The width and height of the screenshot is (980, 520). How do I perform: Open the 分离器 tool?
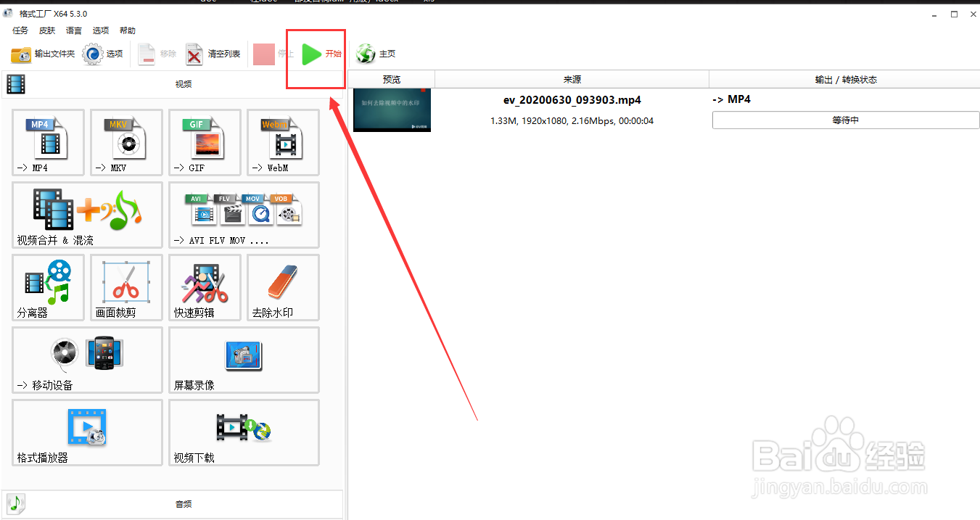pos(48,287)
